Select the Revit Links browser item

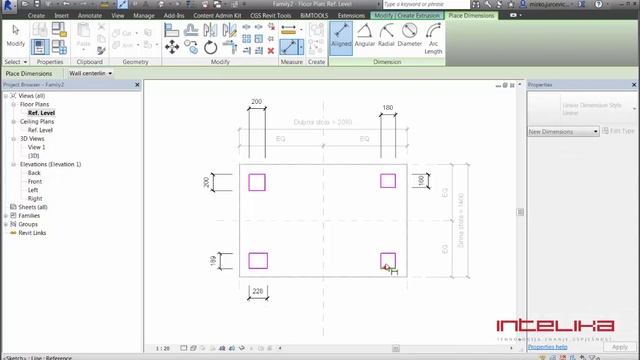pos(32,233)
